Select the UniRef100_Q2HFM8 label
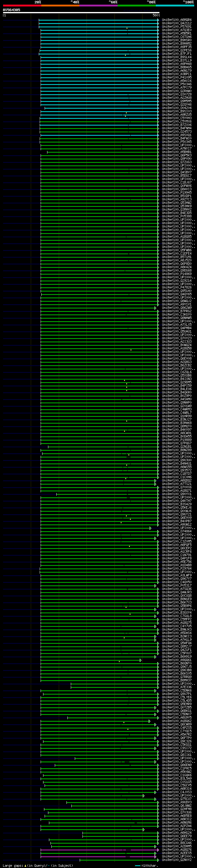Image resolution: width=197 pixels, height=868 pixels. pyautogui.click(x=177, y=809)
